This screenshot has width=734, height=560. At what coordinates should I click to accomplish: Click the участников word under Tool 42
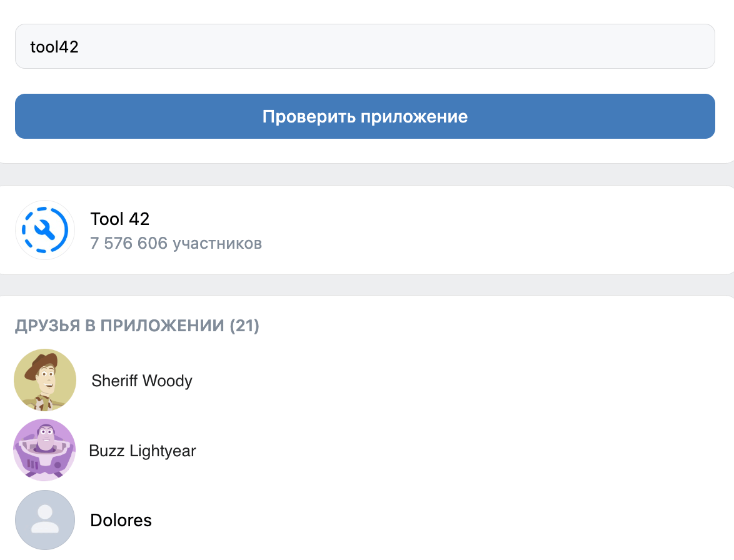click(x=217, y=244)
